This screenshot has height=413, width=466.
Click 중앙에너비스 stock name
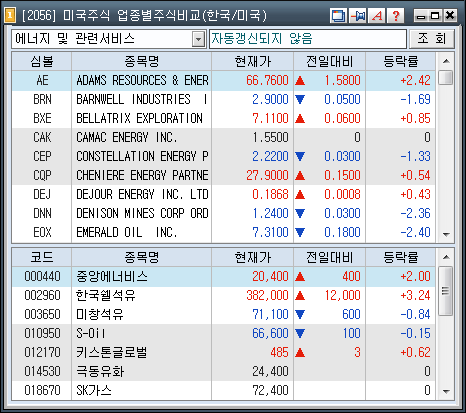112,276
